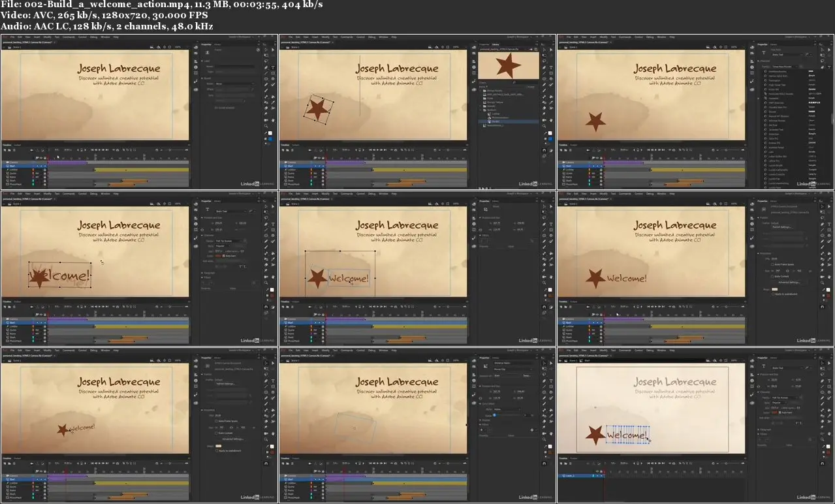Select the Lasso tool in the Layer_1 frame

click(x=823, y=374)
